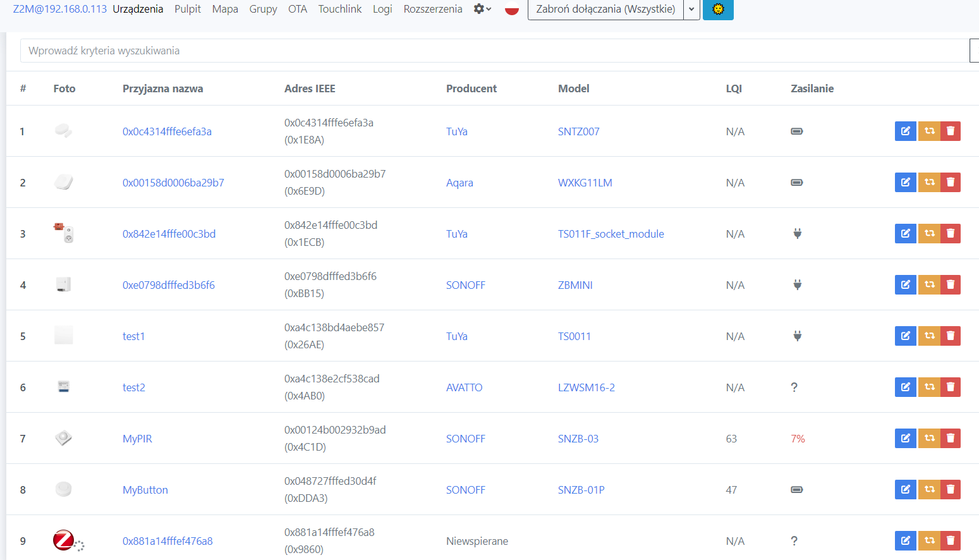Open device link 0x00158d0006ba29b7
979x560 pixels.
(x=173, y=183)
